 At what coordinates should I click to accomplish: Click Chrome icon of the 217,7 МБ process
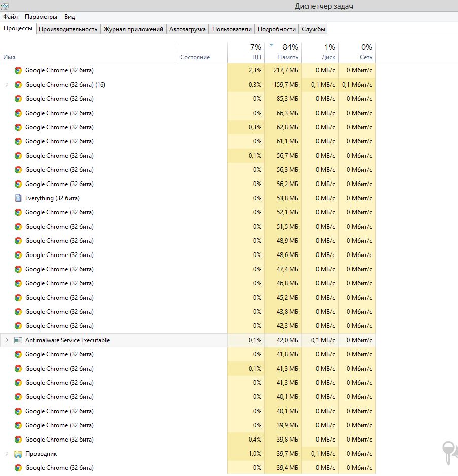tap(18, 70)
